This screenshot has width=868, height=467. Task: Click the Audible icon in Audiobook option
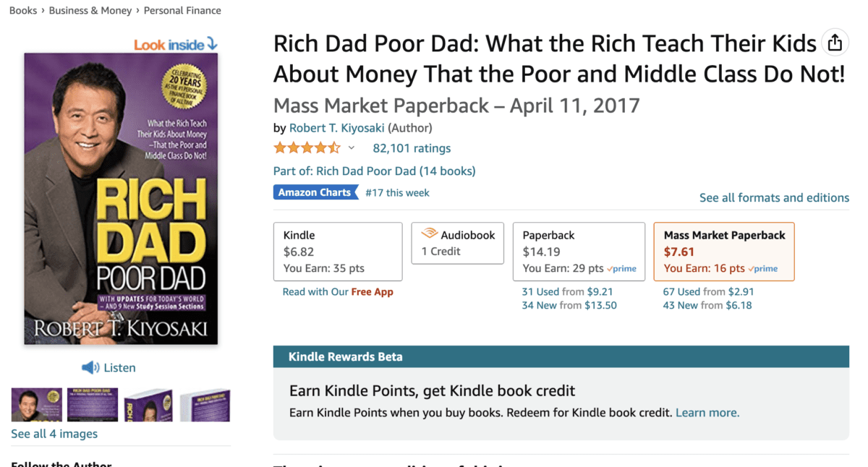click(x=430, y=234)
